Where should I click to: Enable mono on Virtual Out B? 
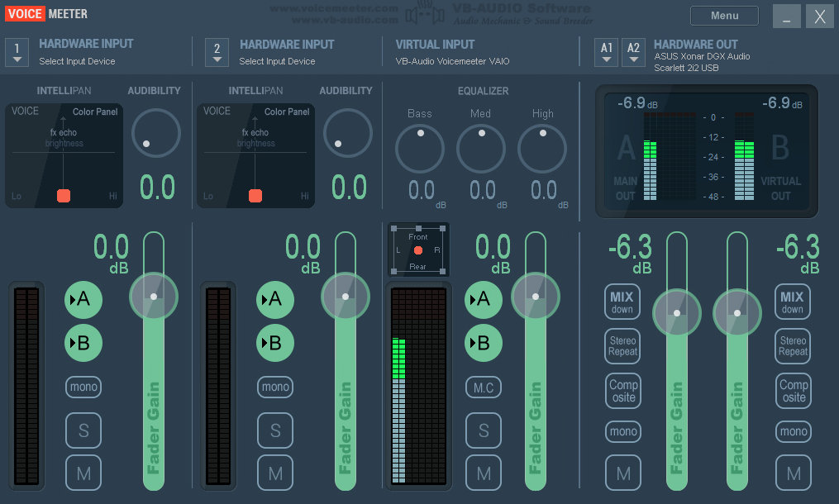click(794, 432)
